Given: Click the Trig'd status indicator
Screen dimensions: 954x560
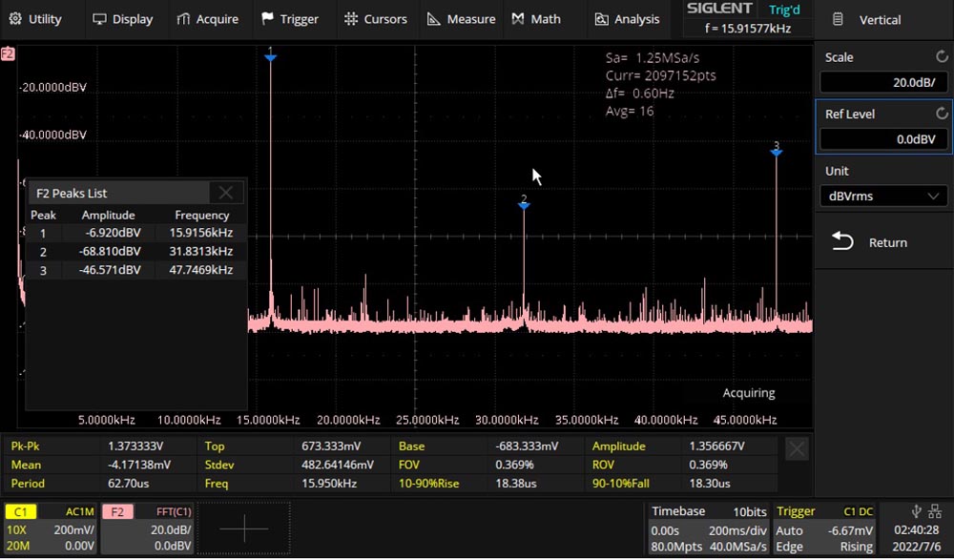Looking at the screenshot, I should pyautogui.click(x=784, y=10).
